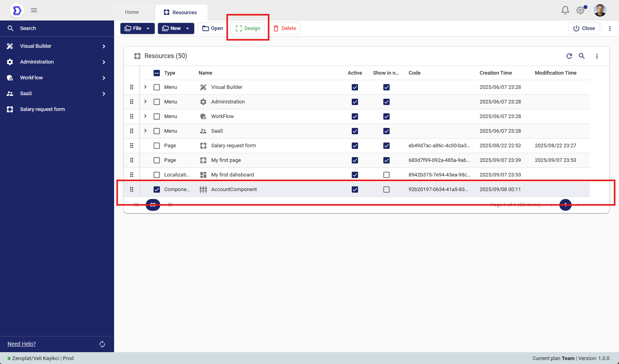
Task: Click the sidebar reload icon near Need Help
Action: tap(102, 344)
